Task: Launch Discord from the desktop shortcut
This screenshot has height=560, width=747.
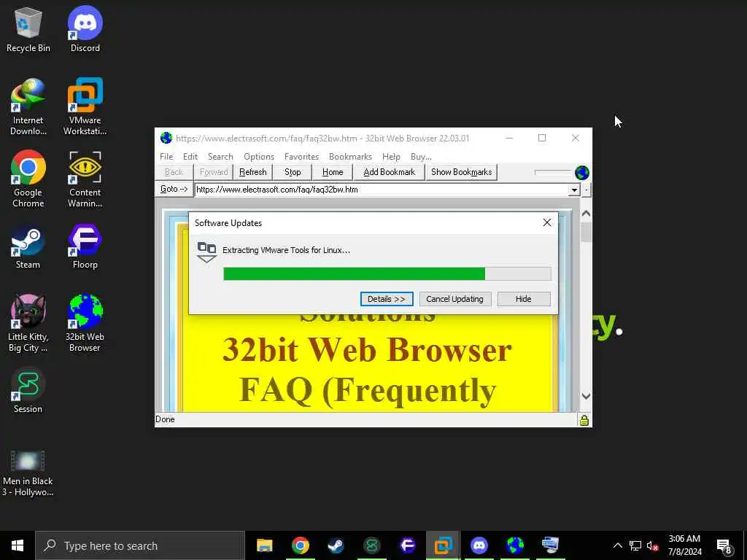Action: point(85,29)
